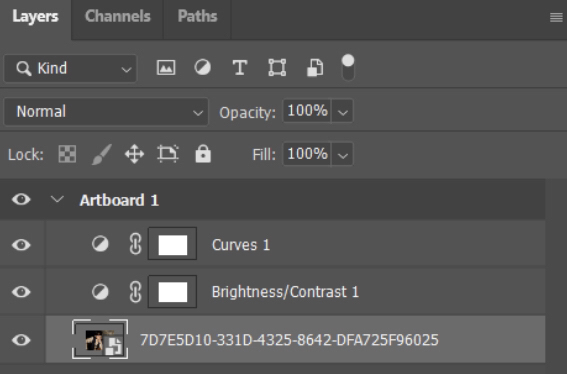Hide the Brightness/Contrast 1 layer

click(21, 292)
